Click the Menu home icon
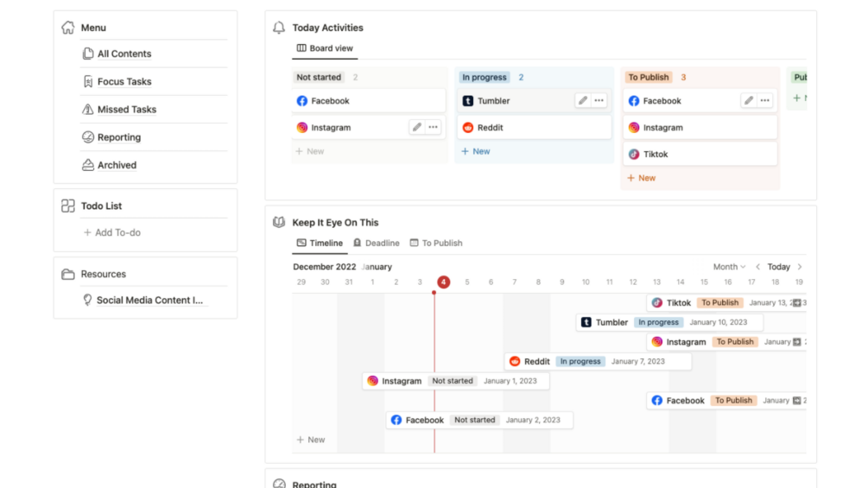The image size is (868, 488). [x=68, y=27]
